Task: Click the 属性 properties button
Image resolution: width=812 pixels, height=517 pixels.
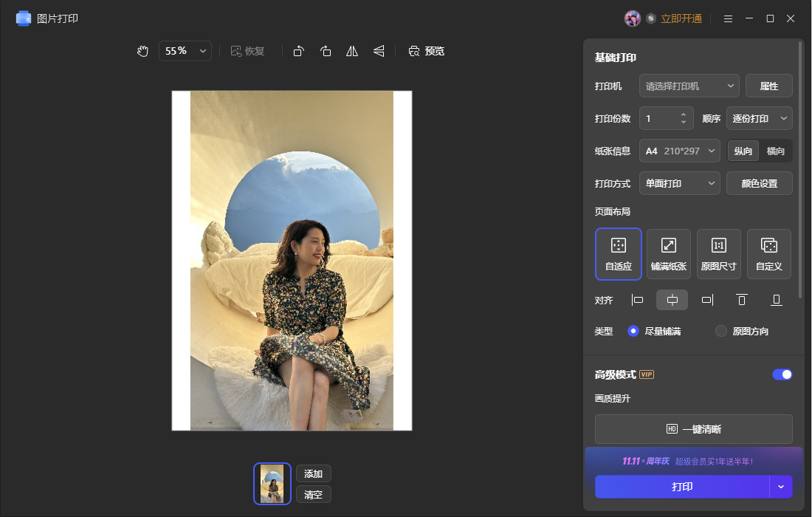Action: click(x=769, y=86)
